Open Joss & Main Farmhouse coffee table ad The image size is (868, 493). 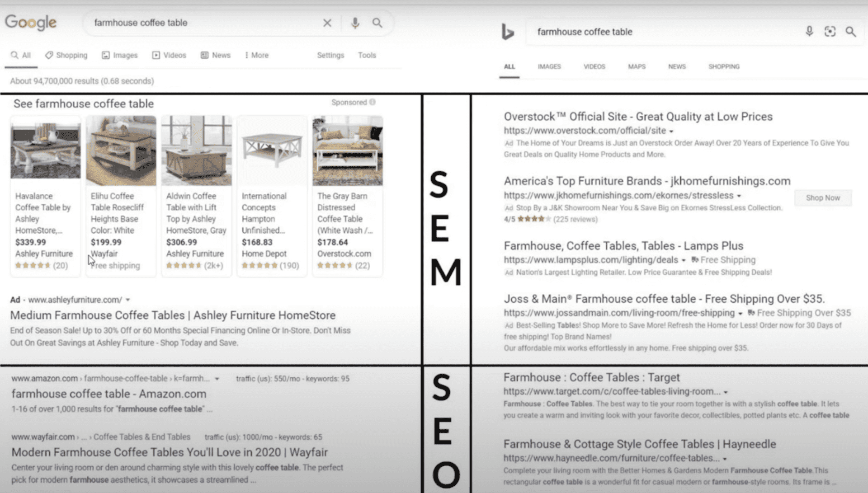click(x=664, y=299)
